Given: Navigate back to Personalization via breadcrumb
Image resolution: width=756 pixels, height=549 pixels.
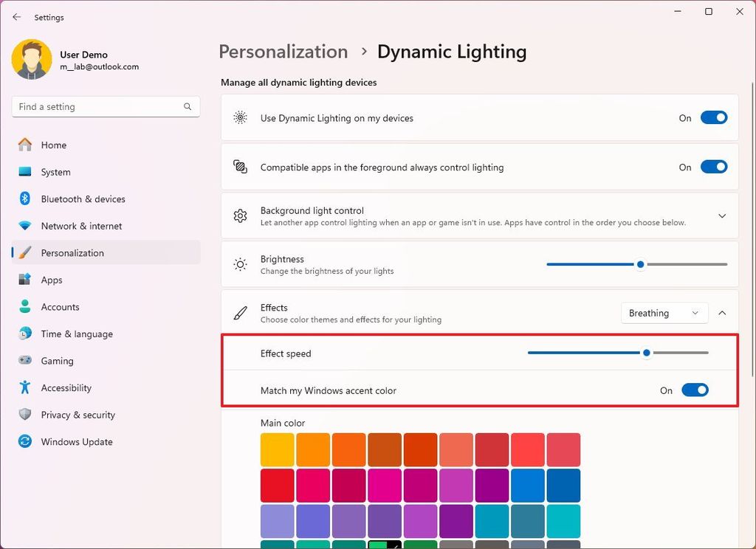Looking at the screenshot, I should (x=283, y=52).
